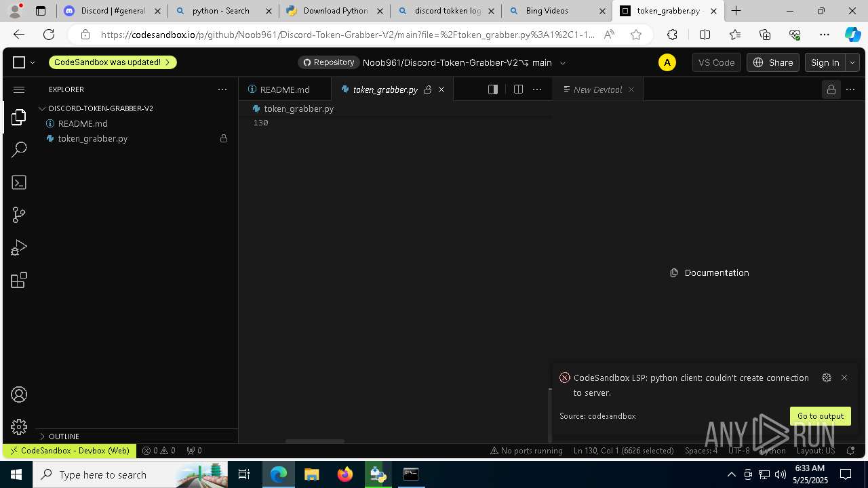Image resolution: width=868 pixels, height=488 pixels.
Task: Open the Explorer more actions ellipsis
Action: (222, 89)
